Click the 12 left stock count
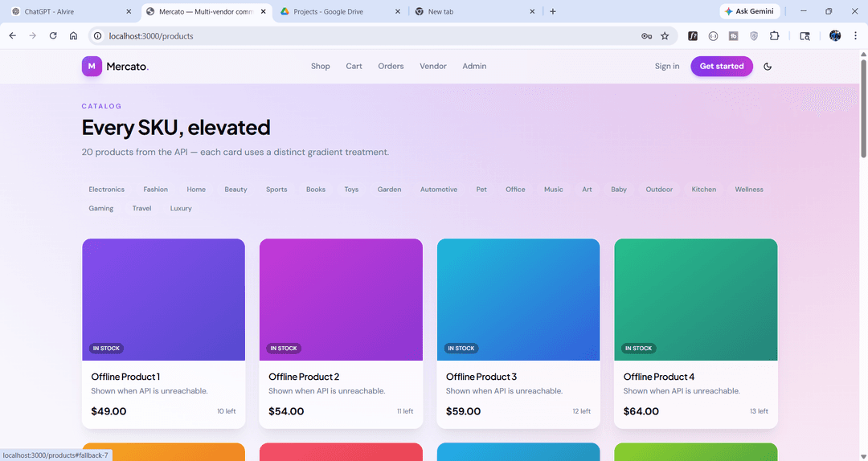 coord(581,411)
